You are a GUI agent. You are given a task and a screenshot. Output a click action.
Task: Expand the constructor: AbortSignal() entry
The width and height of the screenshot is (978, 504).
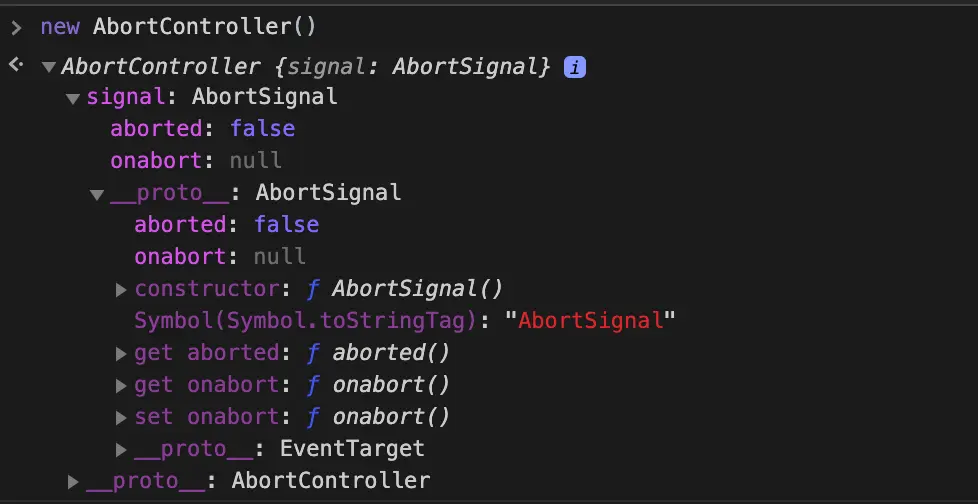121,290
